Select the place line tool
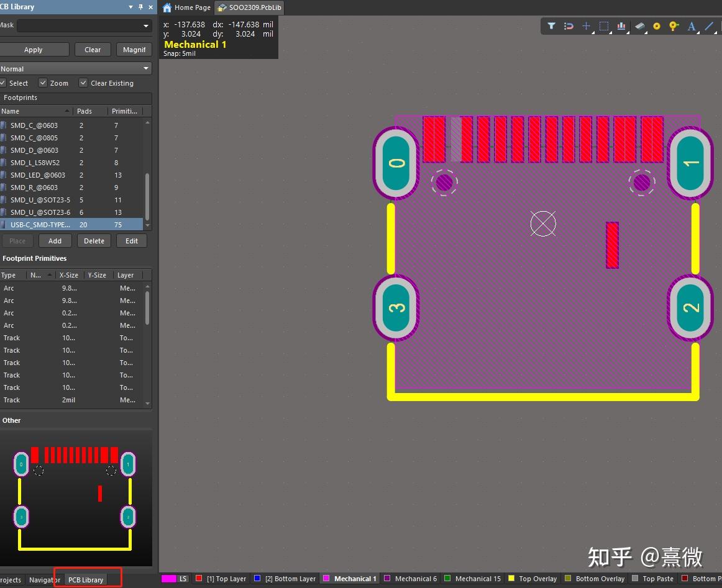Screen dimensions: 722x588 710,26
